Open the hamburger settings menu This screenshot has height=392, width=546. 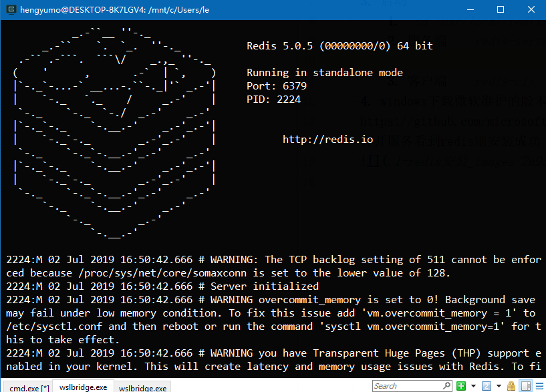coord(539,386)
